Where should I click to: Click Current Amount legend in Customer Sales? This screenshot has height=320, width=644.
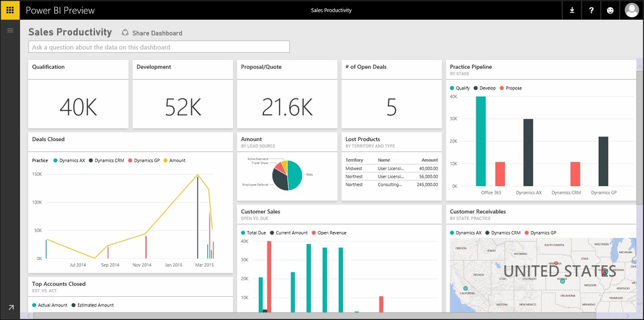(289, 232)
